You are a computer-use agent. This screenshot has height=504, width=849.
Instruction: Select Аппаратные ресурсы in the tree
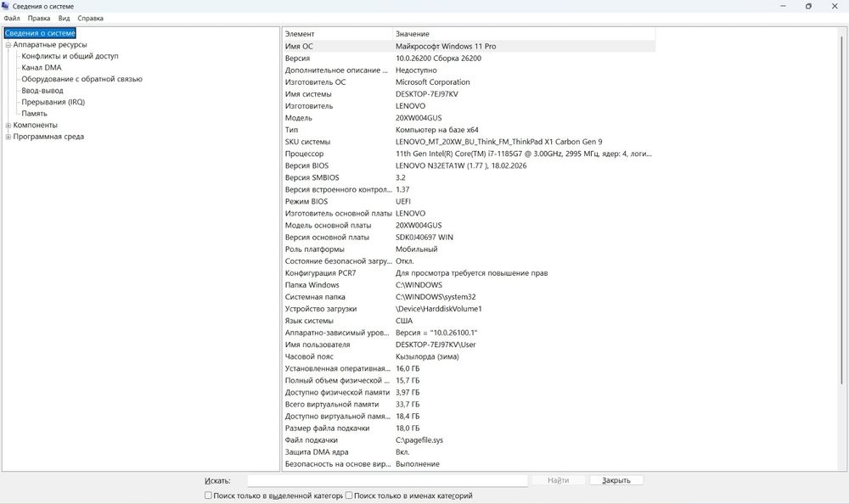tap(50, 45)
